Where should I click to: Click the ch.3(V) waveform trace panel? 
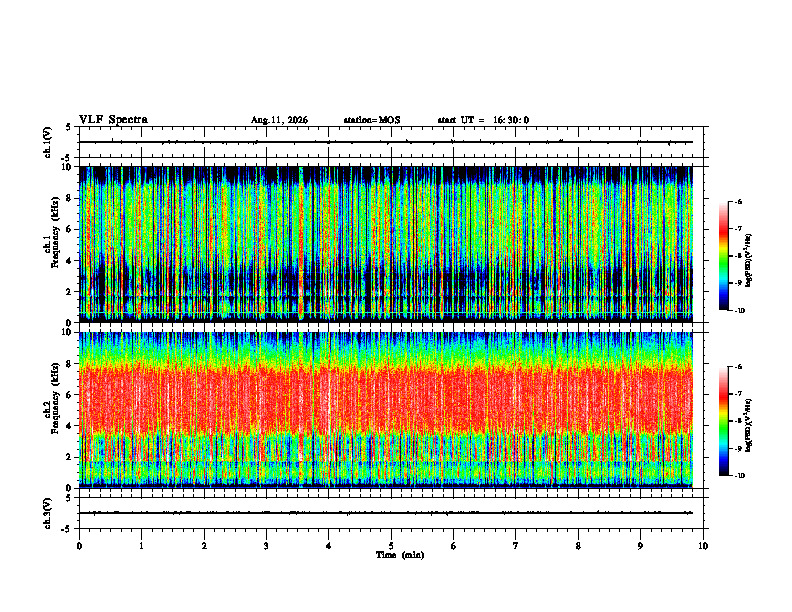(391, 513)
